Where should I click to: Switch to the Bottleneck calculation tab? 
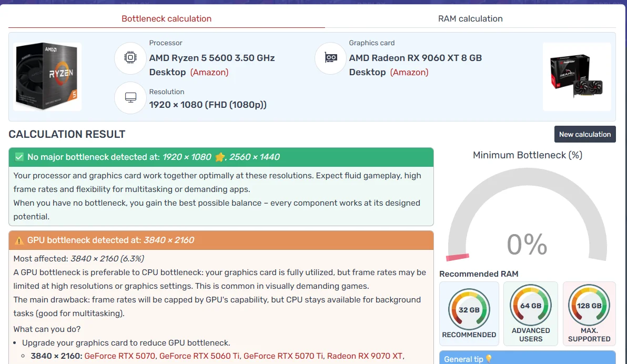coord(166,19)
